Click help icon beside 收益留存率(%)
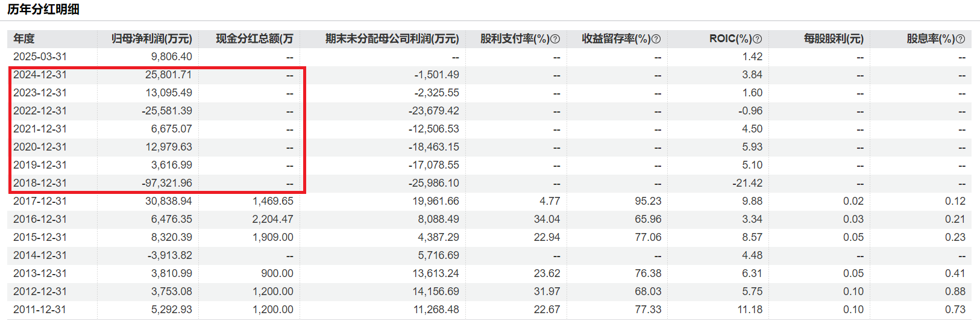 click(656, 39)
